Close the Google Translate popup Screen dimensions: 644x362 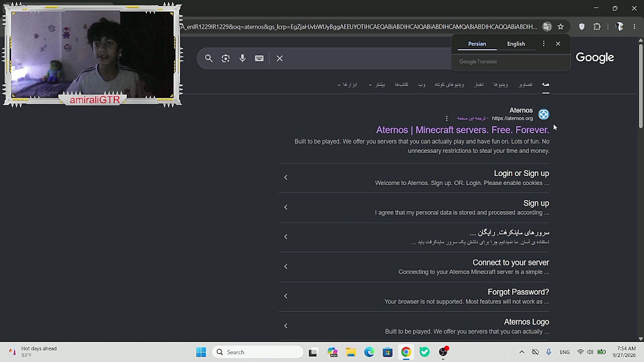558,44
